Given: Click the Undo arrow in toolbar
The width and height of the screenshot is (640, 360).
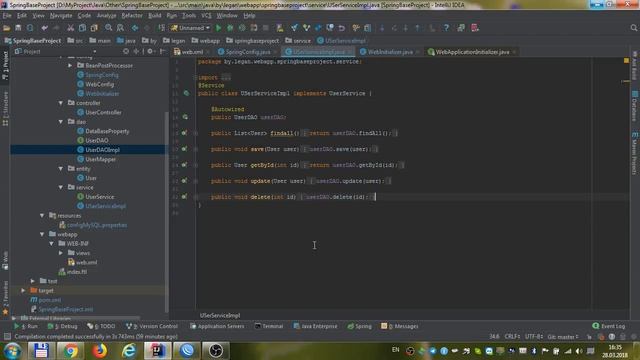Looking at the screenshot, I should [x=44, y=28].
